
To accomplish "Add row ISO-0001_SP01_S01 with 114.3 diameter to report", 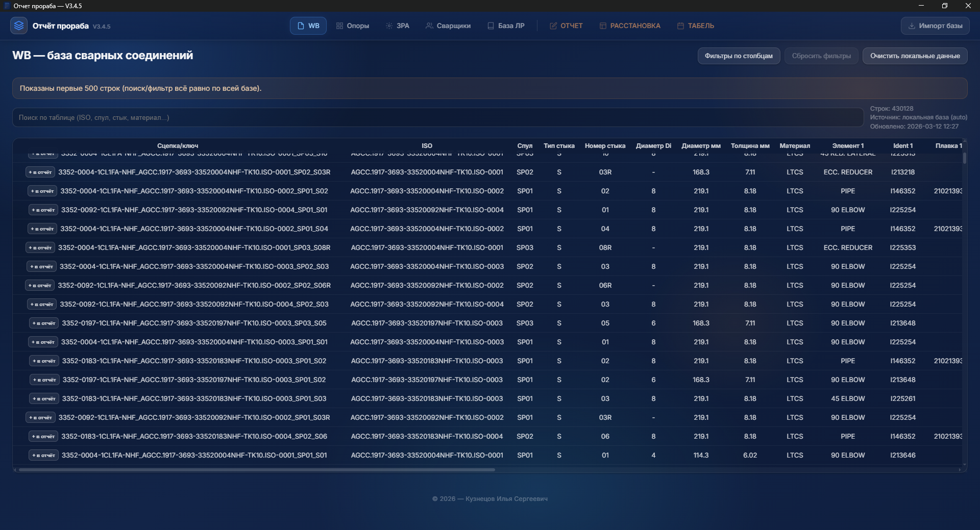I will [x=43, y=456].
